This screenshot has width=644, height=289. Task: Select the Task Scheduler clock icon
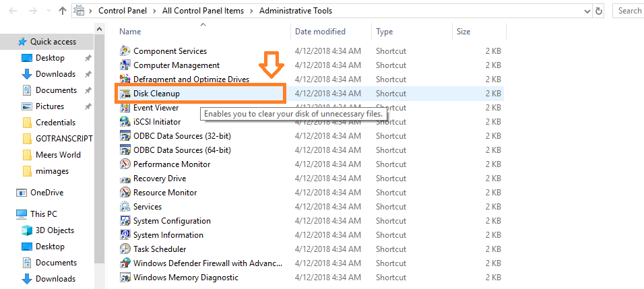click(x=125, y=249)
